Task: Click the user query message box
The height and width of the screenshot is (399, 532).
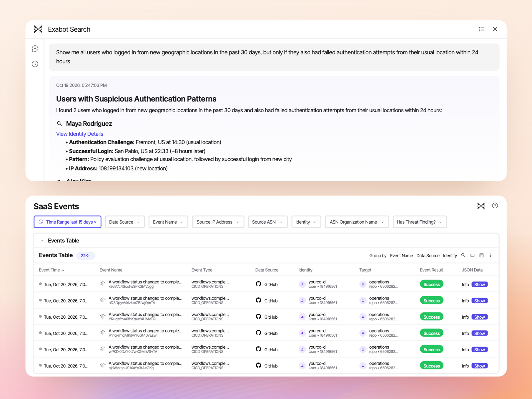Action: (x=274, y=57)
